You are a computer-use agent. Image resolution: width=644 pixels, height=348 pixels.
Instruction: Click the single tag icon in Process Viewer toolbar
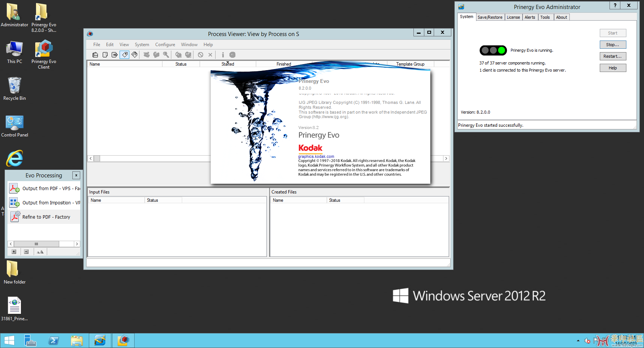pos(125,55)
